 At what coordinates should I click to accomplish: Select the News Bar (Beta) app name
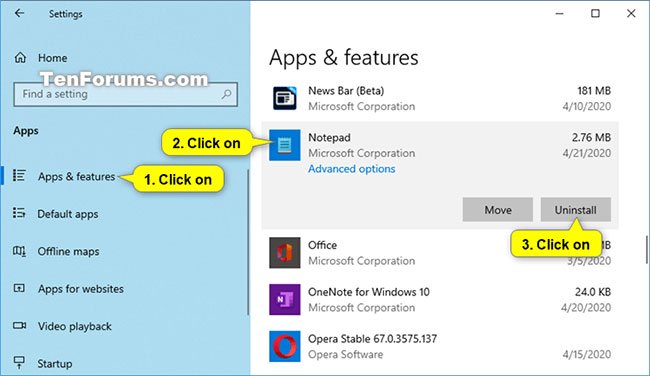pos(346,91)
